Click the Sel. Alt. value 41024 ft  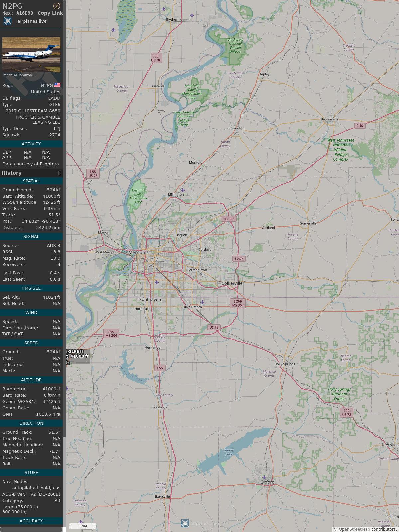click(51, 297)
